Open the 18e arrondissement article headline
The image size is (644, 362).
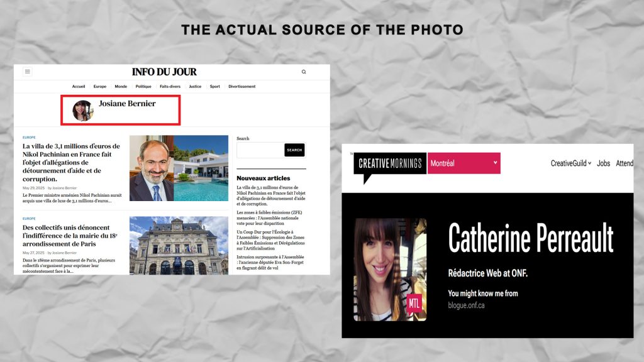70,236
